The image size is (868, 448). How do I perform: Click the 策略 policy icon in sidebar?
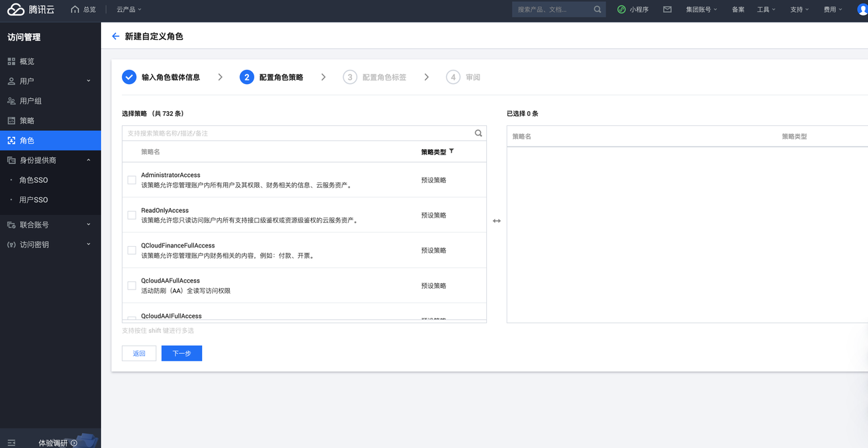tap(12, 121)
